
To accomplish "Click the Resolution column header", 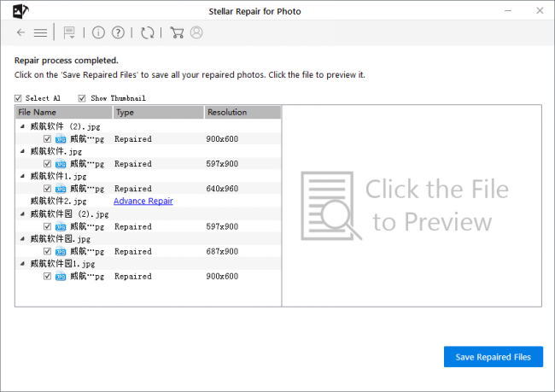I will (242, 112).
